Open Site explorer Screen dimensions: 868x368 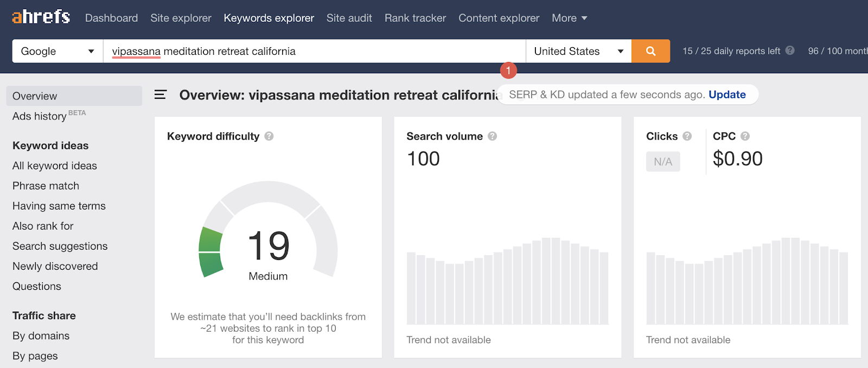[181, 18]
